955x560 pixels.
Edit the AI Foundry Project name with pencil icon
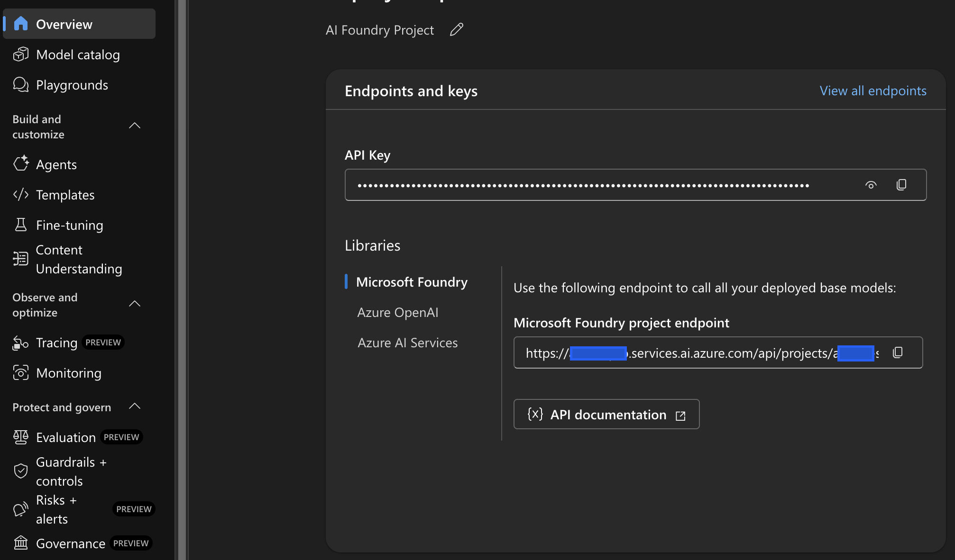456,29
